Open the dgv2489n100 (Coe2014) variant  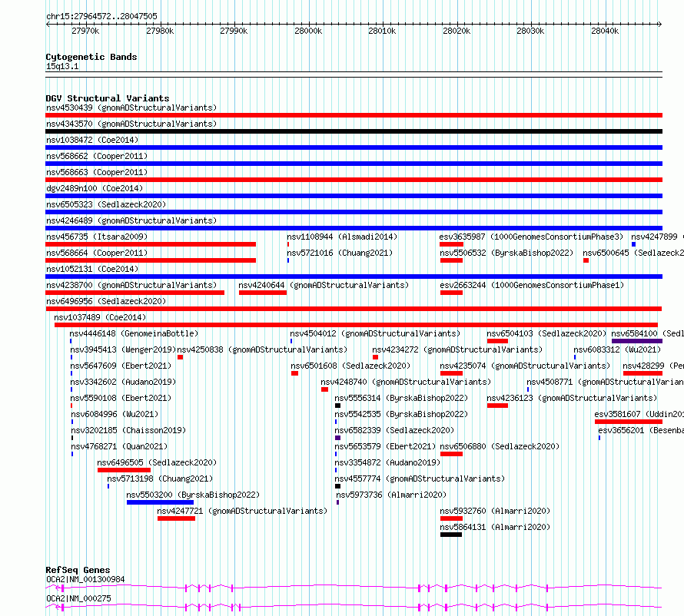(x=95, y=188)
